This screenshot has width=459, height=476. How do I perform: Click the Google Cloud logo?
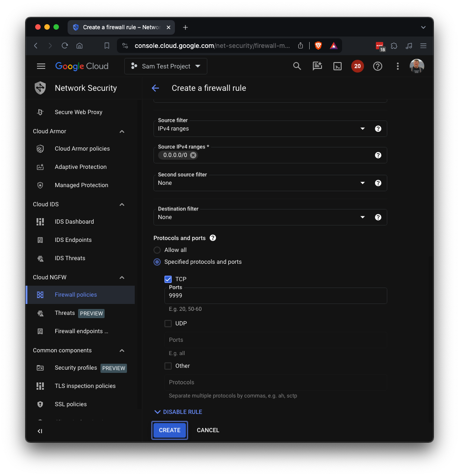[82, 66]
